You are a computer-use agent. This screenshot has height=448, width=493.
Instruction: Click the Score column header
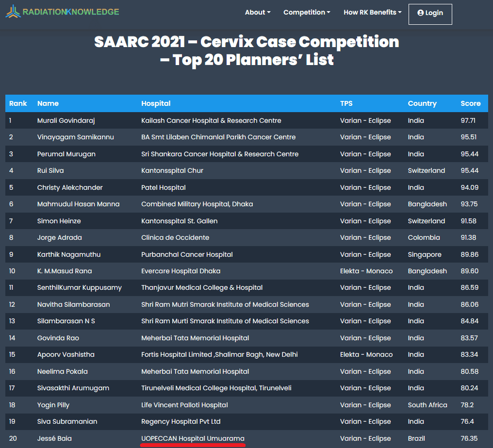pyautogui.click(x=470, y=103)
